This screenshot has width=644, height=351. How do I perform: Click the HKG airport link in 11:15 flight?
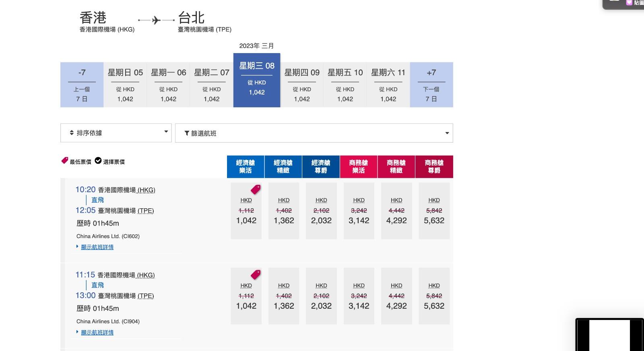pyautogui.click(x=146, y=275)
